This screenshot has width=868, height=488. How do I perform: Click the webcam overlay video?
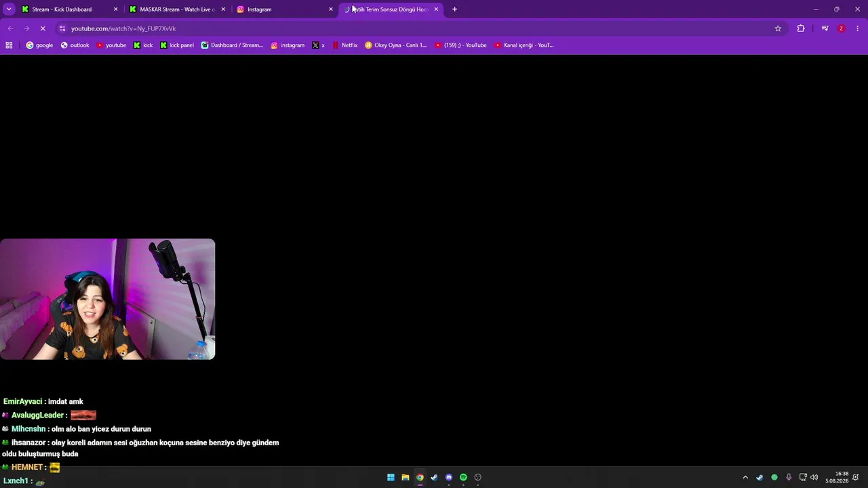107,299
